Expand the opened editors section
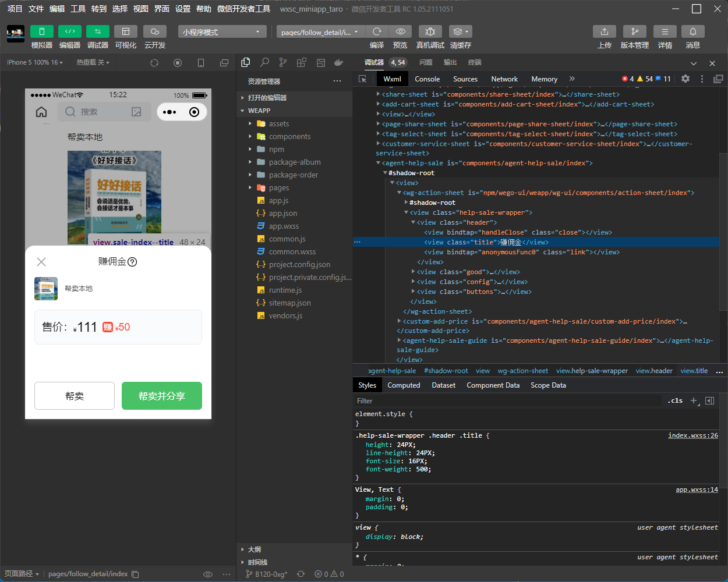Viewport: 728px width, 582px height. point(294,98)
